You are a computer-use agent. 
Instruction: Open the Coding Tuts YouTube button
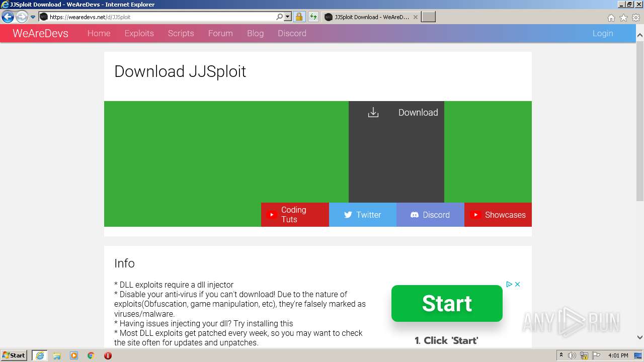[295, 215]
